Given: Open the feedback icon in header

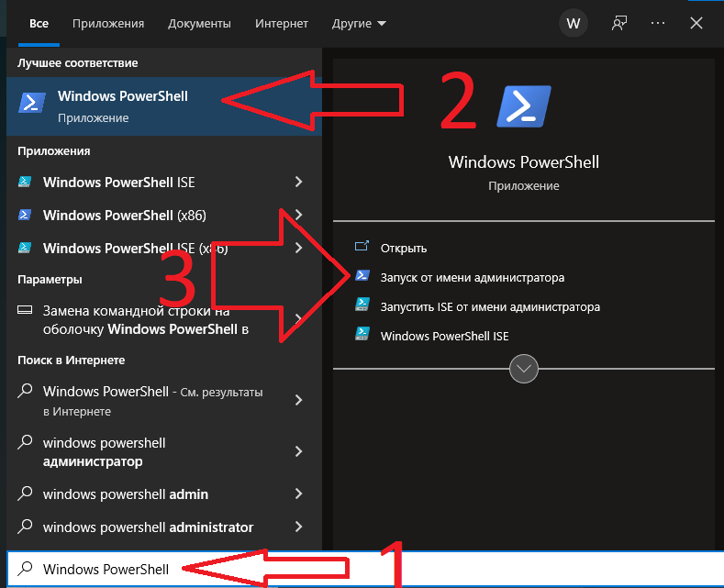Looking at the screenshot, I should [619, 23].
